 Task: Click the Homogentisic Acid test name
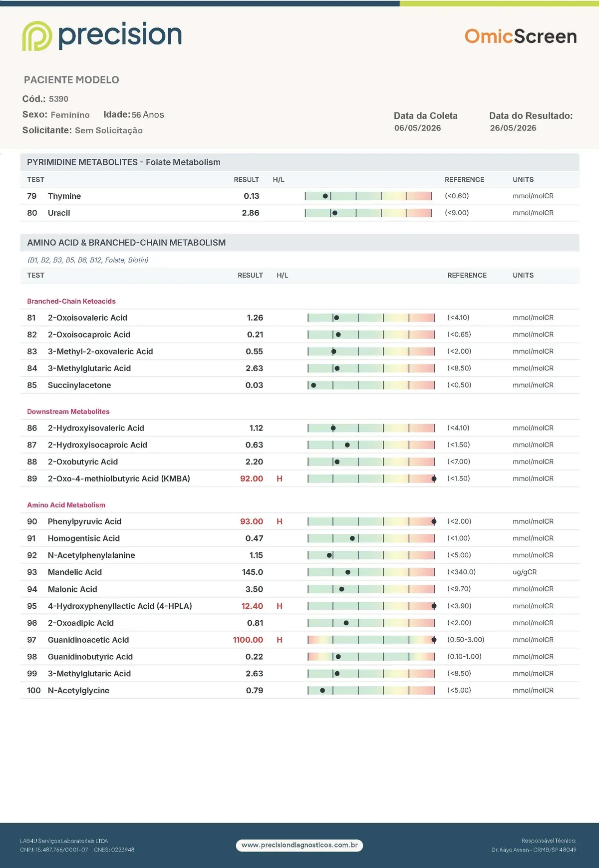[84, 538]
